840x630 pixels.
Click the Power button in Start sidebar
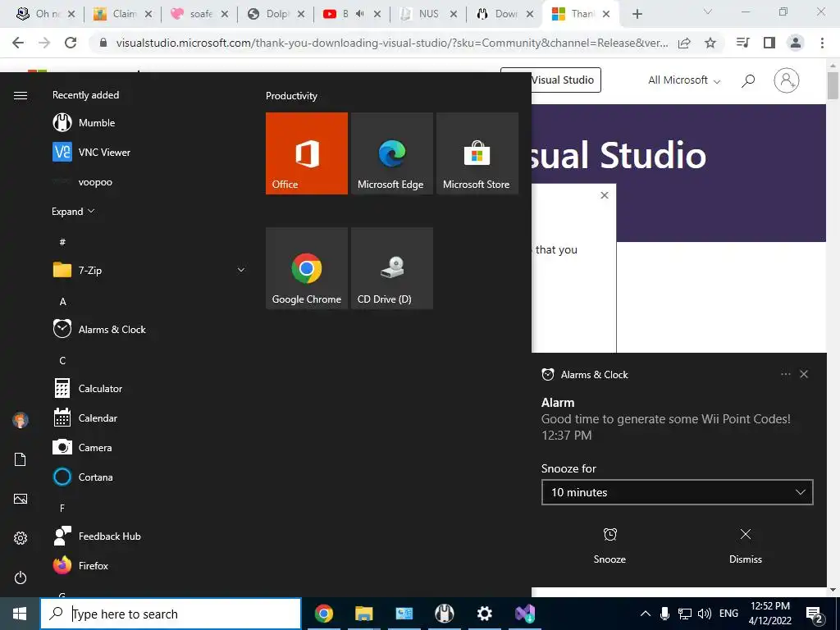(x=21, y=577)
